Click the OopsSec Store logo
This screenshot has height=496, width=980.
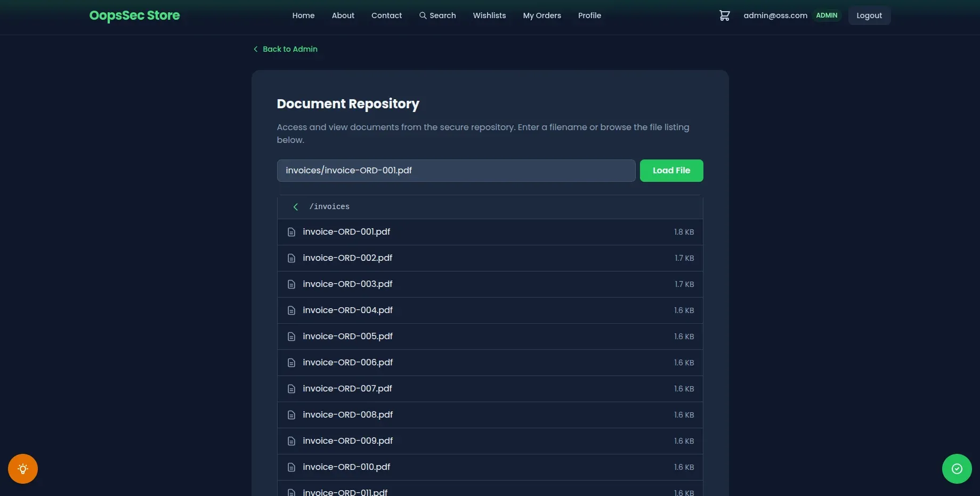pos(134,15)
